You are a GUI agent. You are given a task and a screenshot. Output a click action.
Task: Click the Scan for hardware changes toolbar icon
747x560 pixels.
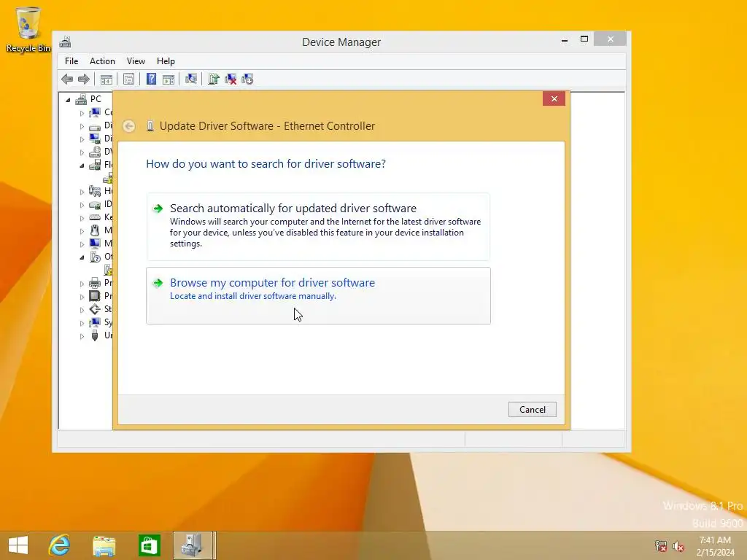[x=191, y=79]
